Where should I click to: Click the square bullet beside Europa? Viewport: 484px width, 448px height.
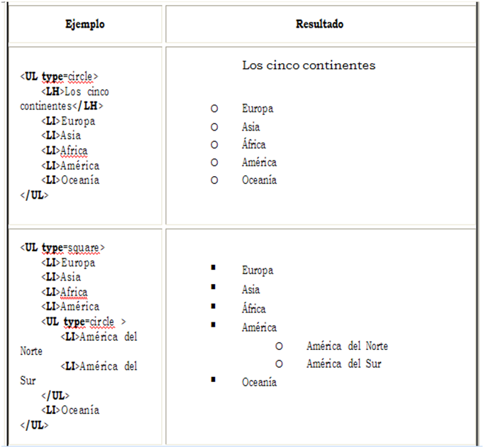(213, 268)
